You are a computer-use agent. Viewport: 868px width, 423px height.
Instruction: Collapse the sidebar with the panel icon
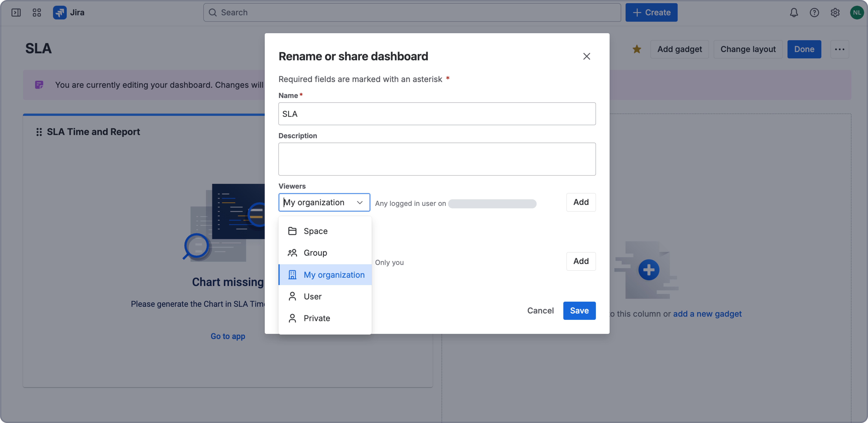point(16,12)
